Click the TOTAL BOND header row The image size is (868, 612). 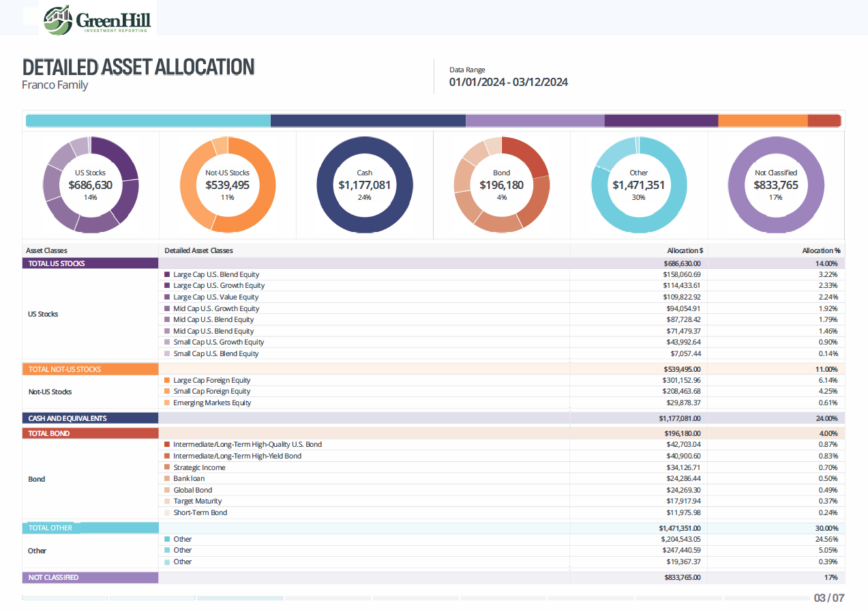[x=434, y=433]
